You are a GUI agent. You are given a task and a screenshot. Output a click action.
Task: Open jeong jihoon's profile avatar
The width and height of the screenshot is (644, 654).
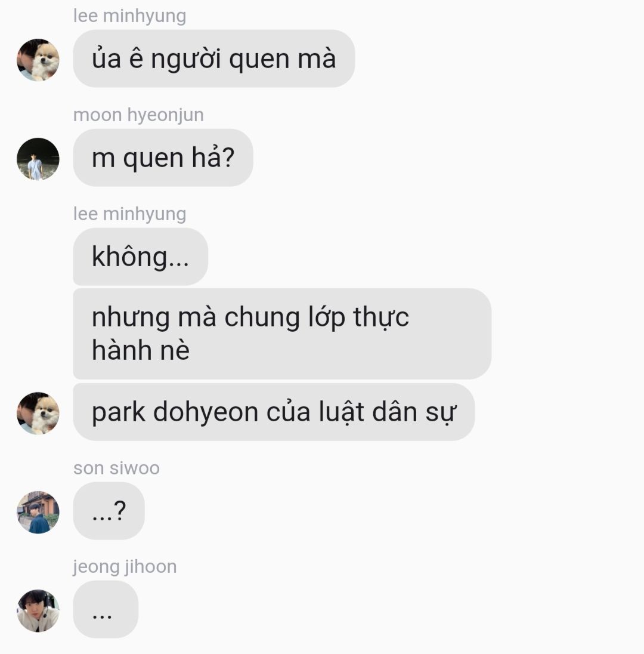pos(38,611)
